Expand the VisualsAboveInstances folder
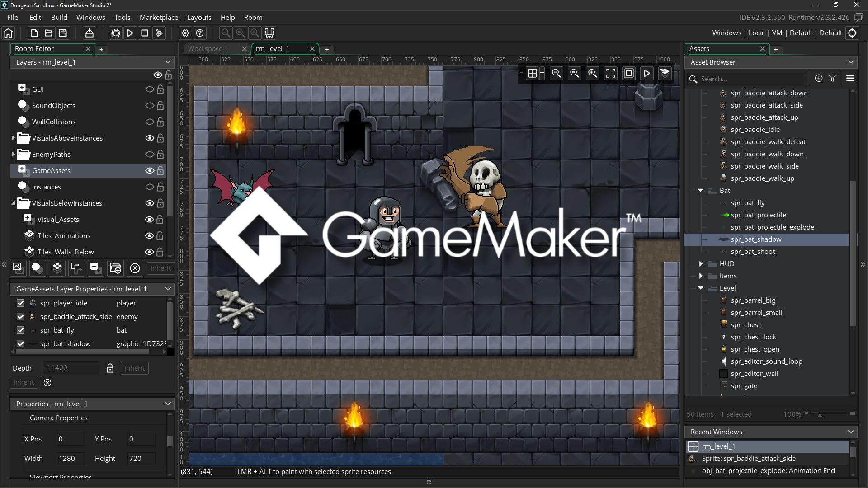868x488 pixels. pos(13,138)
